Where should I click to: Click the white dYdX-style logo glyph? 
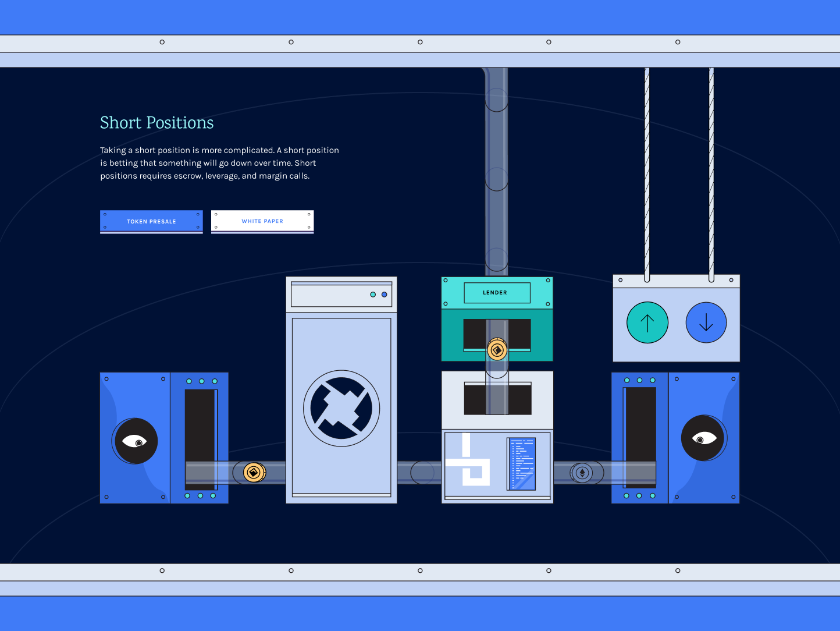pos(468,459)
